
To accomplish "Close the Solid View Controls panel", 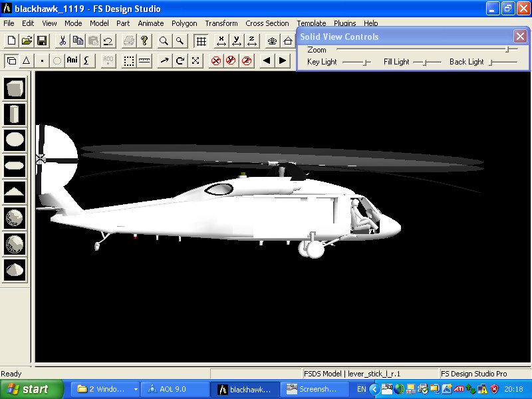I will click(x=520, y=37).
